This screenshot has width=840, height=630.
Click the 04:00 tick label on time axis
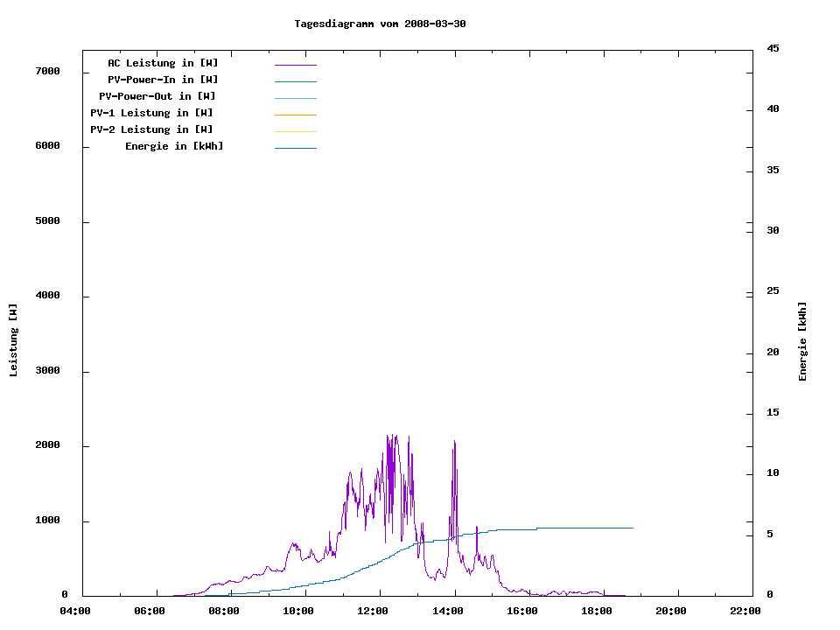[x=75, y=611]
